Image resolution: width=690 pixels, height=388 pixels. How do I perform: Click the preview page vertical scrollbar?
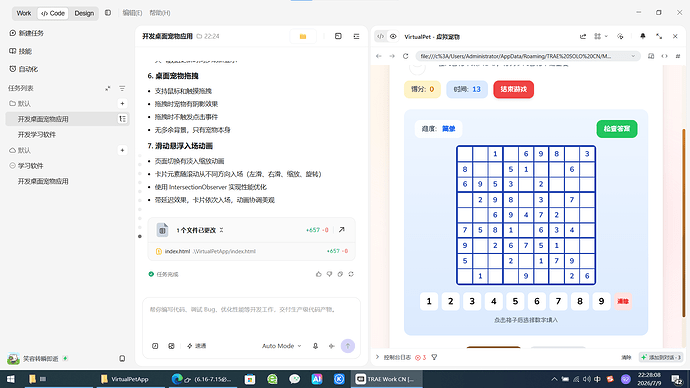point(684,223)
